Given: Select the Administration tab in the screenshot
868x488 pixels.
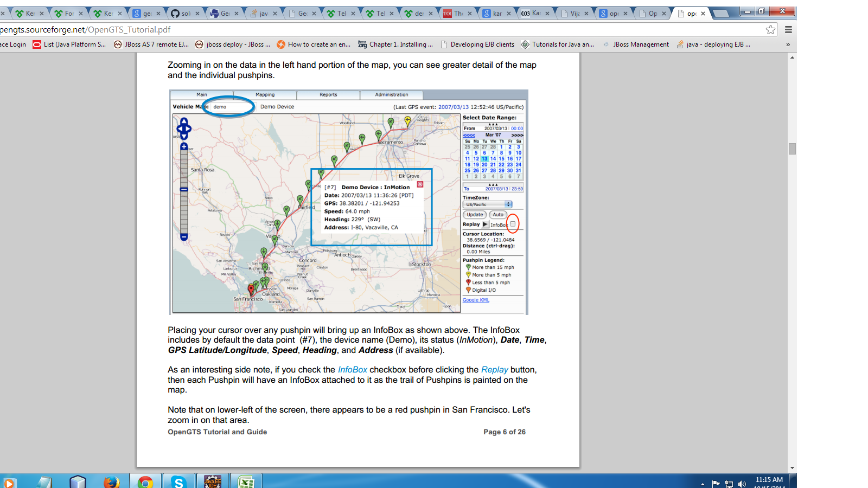Looking at the screenshot, I should pyautogui.click(x=391, y=95).
